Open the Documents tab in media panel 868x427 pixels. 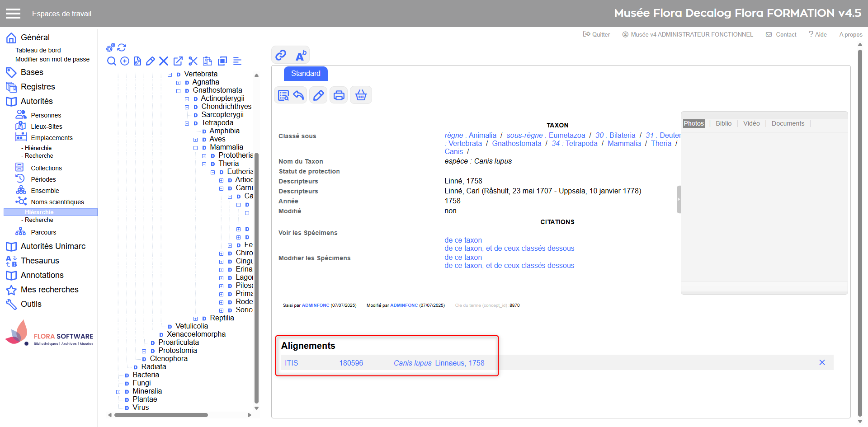point(788,123)
